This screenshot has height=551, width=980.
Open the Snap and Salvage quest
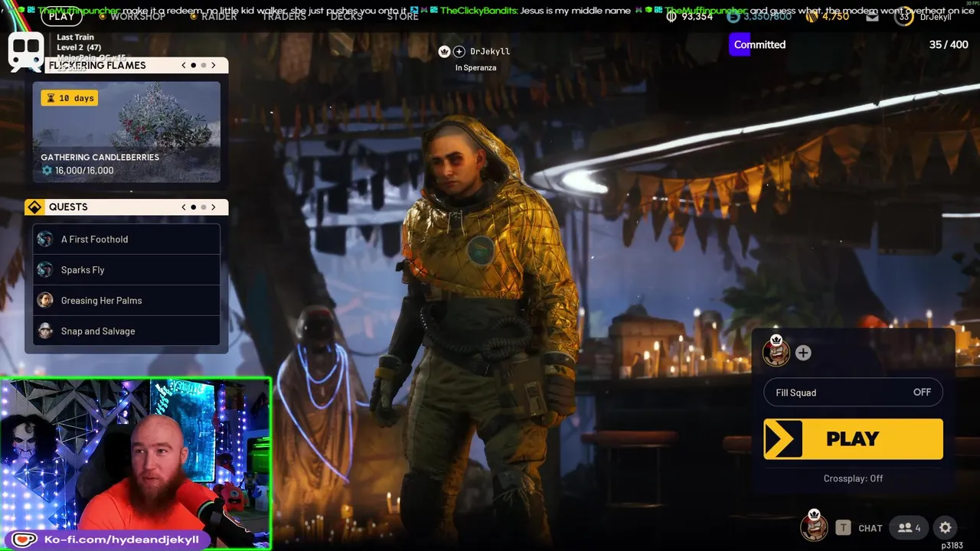(126, 331)
